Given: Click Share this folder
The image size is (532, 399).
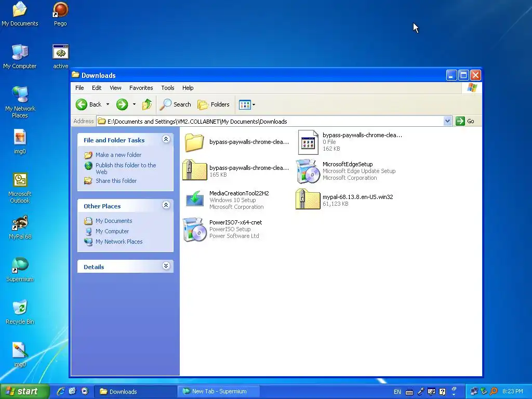Looking at the screenshot, I should pyautogui.click(x=116, y=181).
